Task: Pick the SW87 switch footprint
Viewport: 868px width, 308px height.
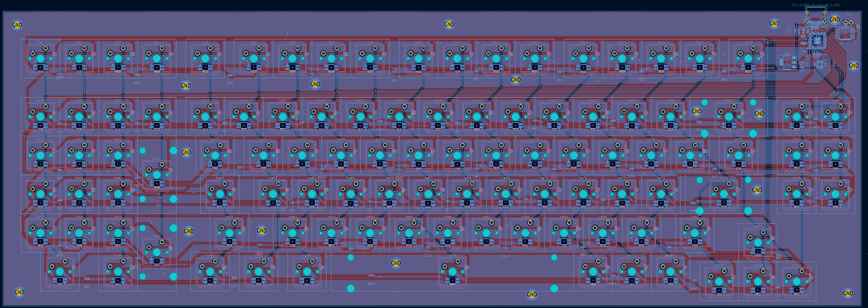Action: [x=486, y=233]
